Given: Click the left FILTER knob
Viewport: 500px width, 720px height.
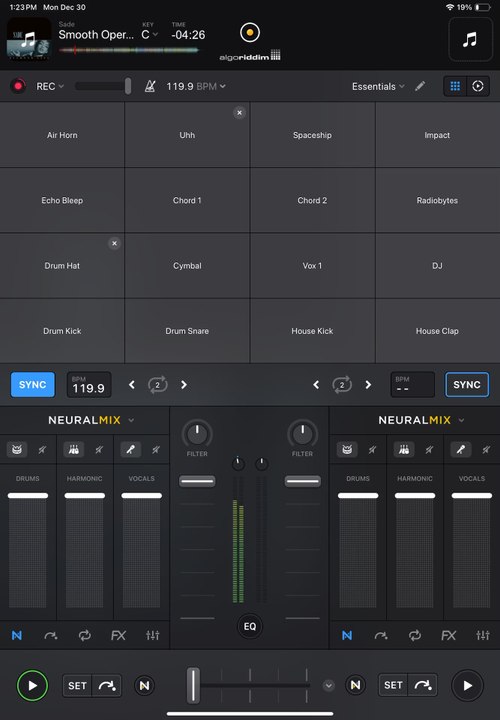Looking at the screenshot, I should click(x=197, y=433).
